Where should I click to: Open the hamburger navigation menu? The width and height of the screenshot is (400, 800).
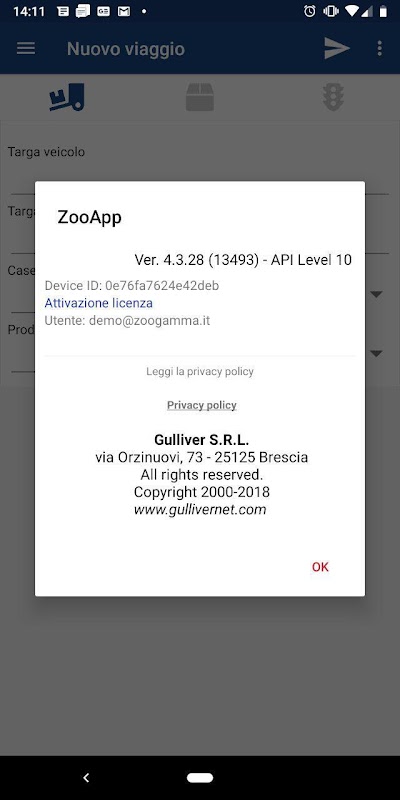[x=26, y=48]
